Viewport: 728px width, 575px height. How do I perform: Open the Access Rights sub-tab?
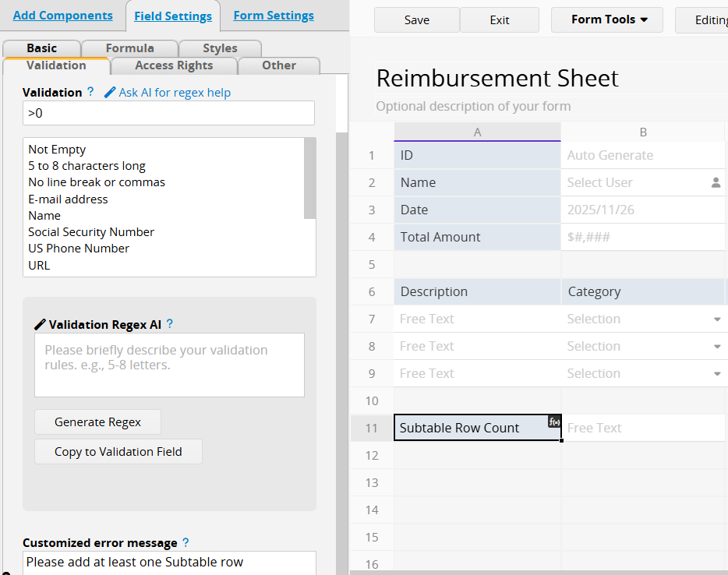(x=174, y=65)
